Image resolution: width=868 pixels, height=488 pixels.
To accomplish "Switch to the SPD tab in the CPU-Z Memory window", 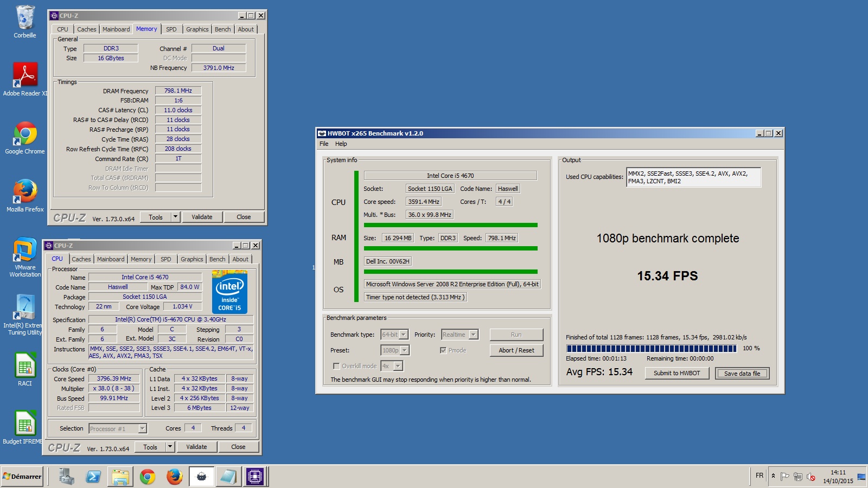I will 171,30.
